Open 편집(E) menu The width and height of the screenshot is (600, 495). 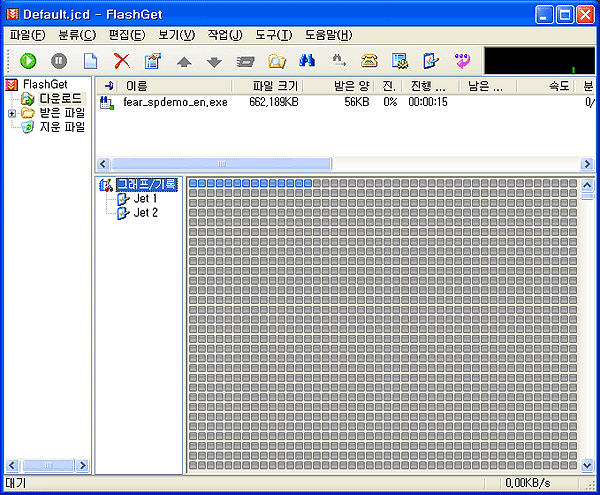click(127, 35)
